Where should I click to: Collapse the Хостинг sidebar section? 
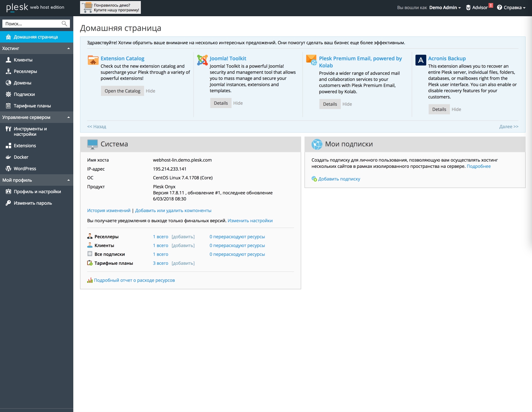click(69, 48)
